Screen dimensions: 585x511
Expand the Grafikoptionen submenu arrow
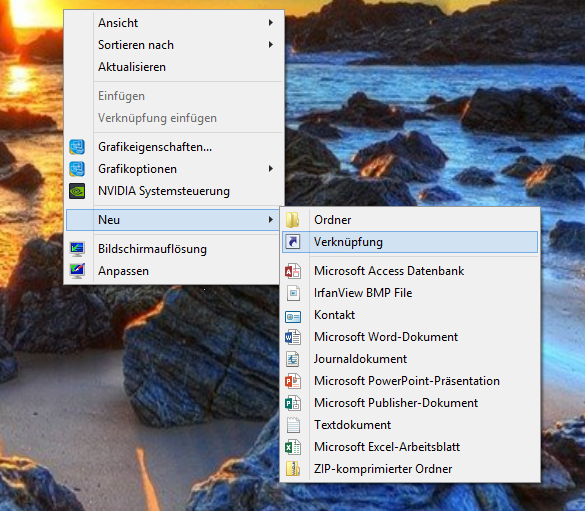click(270, 169)
